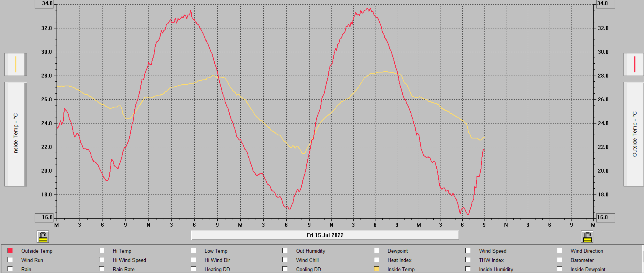Toggle the Wind Direction checkbox
Screen dimensions: 644x273
pyautogui.click(x=559, y=251)
